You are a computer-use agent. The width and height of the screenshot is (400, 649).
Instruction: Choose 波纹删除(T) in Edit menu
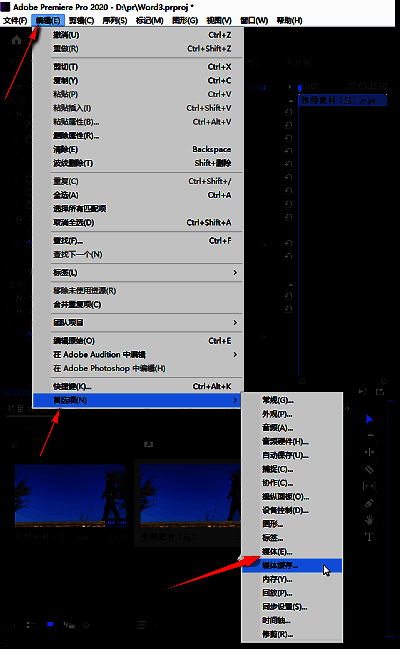point(138,163)
